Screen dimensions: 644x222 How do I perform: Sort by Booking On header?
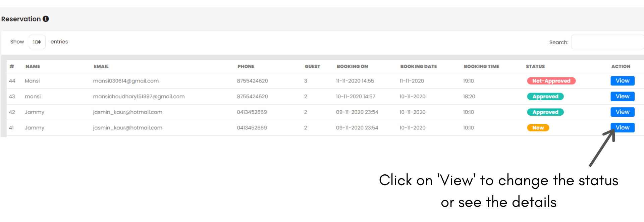pyautogui.click(x=352, y=66)
